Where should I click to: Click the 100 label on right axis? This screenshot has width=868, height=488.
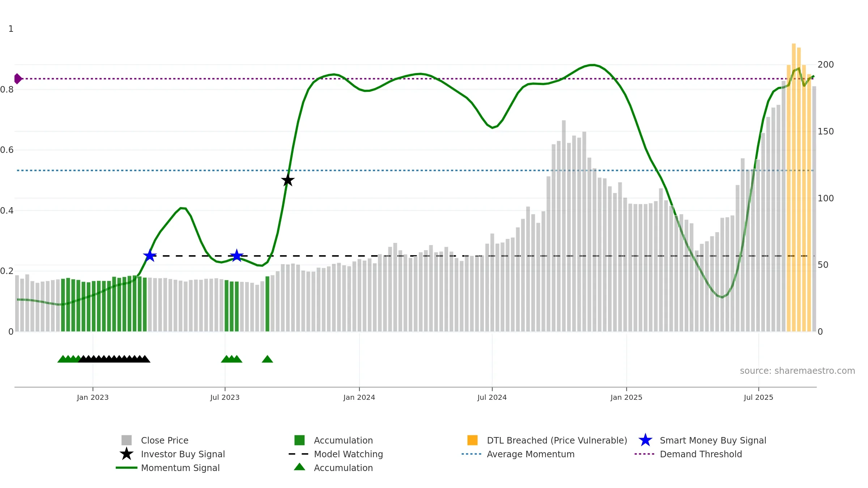[826, 198]
